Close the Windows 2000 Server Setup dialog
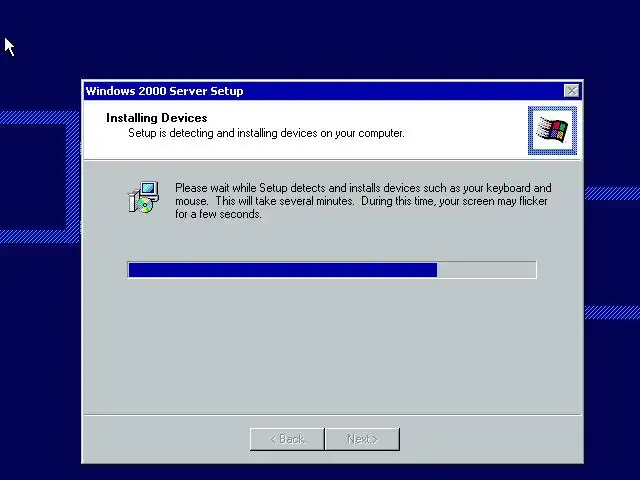 click(571, 91)
